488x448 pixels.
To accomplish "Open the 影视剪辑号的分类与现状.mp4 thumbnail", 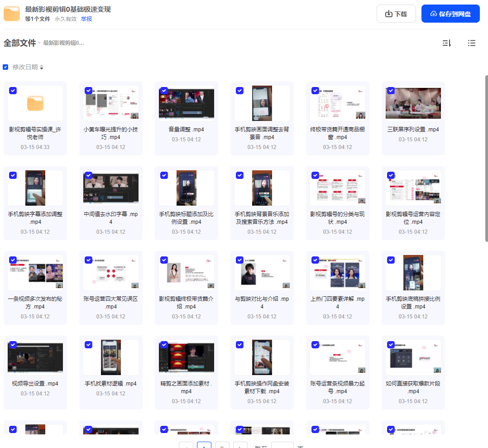I will [337, 188].
